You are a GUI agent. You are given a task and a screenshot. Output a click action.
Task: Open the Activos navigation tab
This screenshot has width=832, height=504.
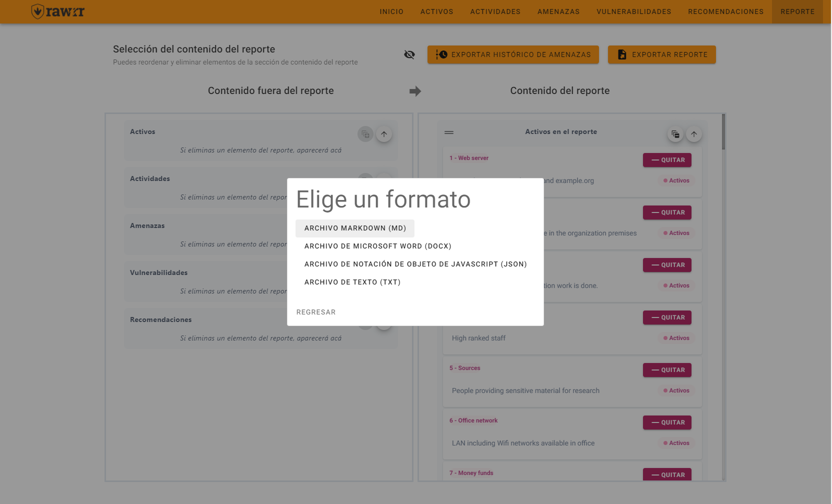click(x=437, y=11)
